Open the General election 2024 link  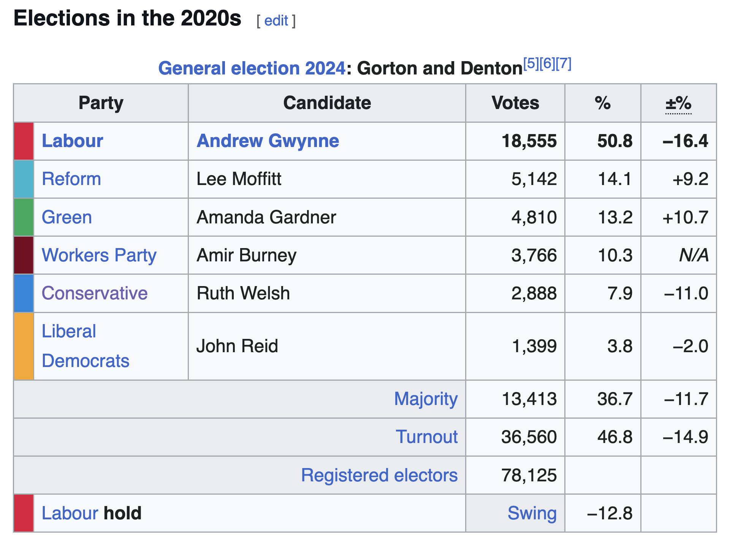pos(252,68)
